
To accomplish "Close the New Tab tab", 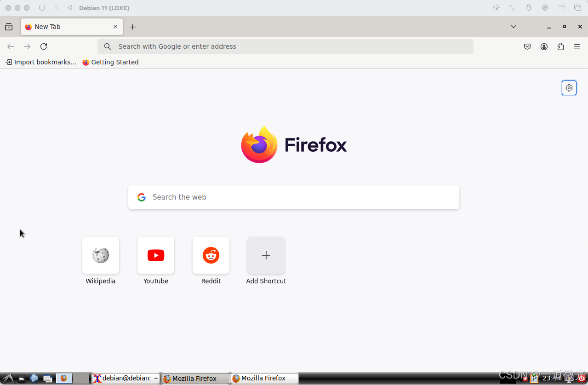I will point(115,27).
